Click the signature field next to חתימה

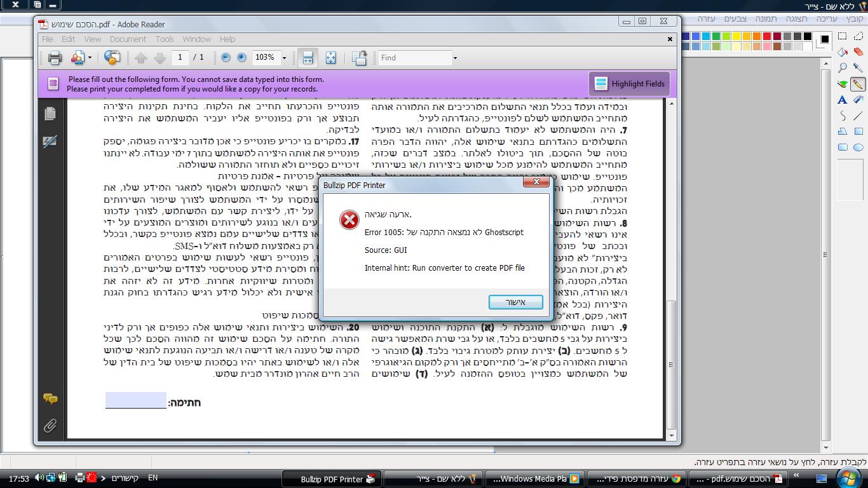coord(136,400)
